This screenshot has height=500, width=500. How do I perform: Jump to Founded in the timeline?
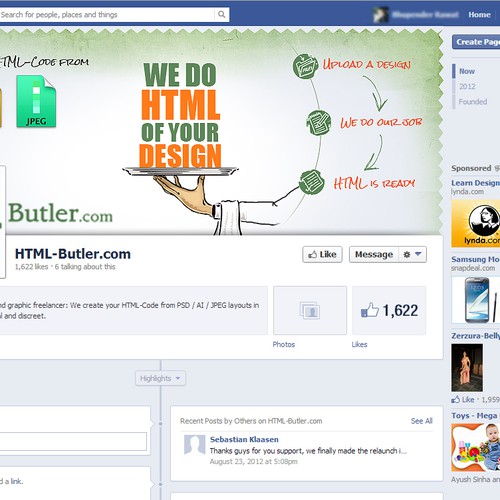[x=472, y=102]
